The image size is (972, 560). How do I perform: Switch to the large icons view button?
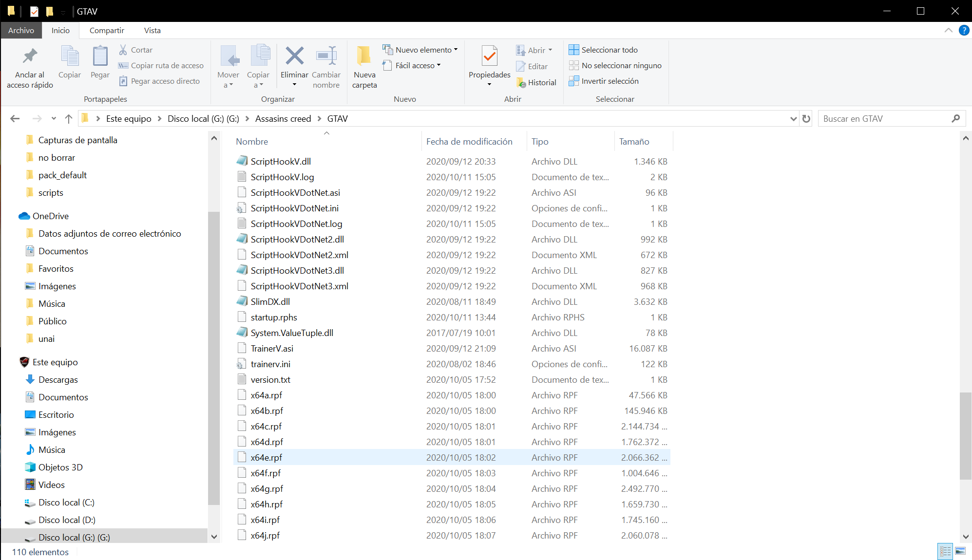coord(960,551)
